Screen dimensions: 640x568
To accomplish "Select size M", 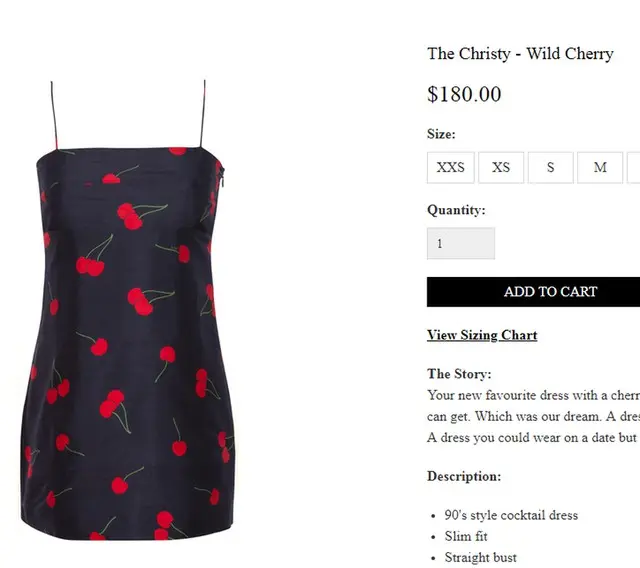I will coord(600,168).
